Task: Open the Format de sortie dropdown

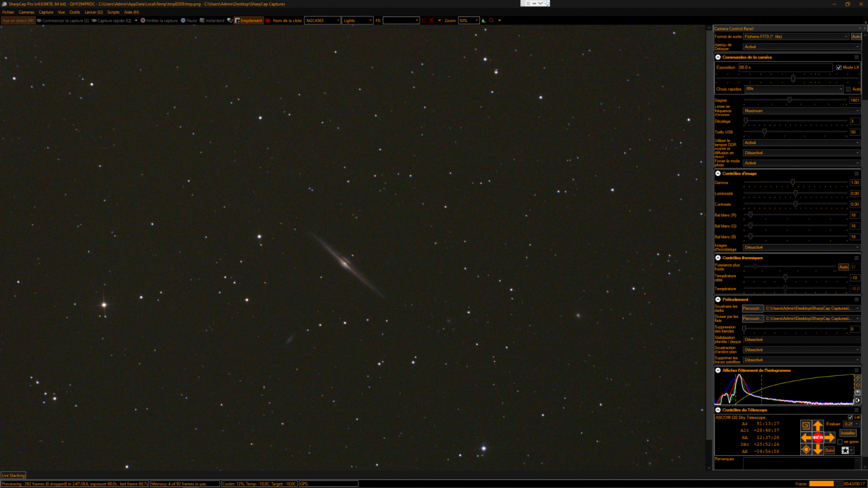Action: [796, 37]
